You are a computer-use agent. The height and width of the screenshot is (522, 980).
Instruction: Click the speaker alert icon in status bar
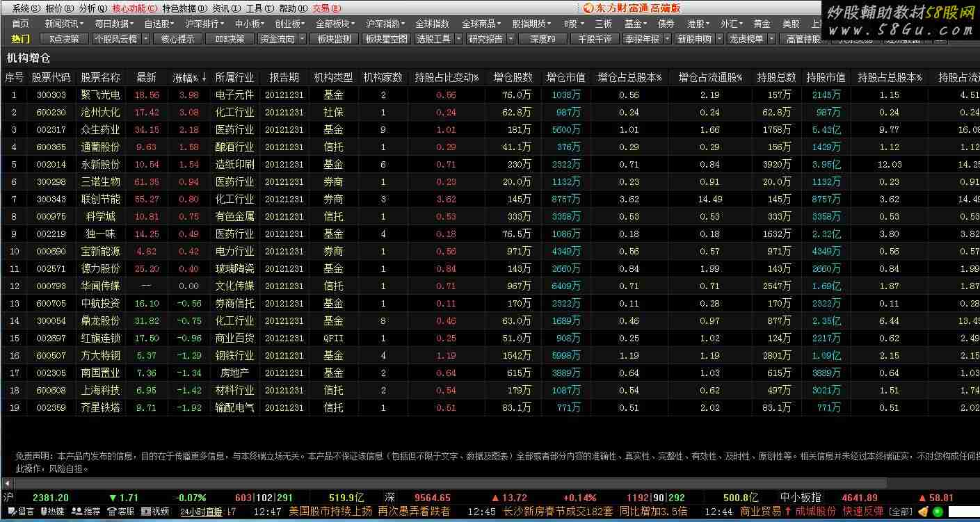click(924, 512)
